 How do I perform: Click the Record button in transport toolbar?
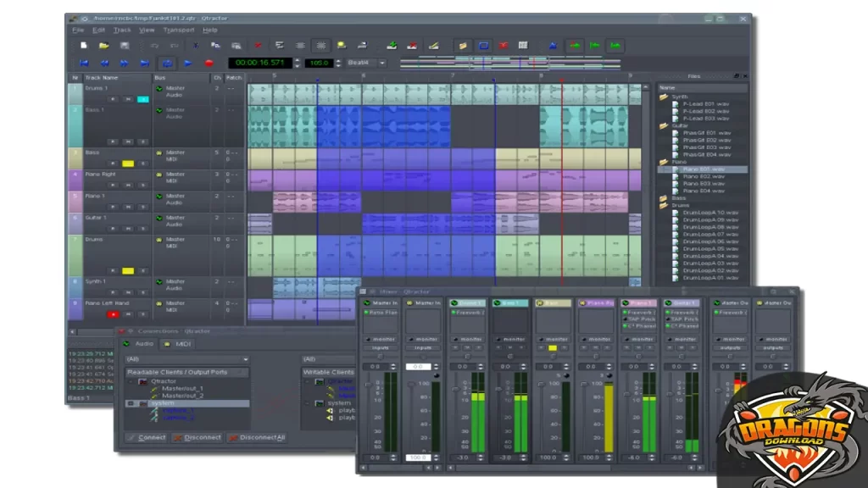pos(209,63)
